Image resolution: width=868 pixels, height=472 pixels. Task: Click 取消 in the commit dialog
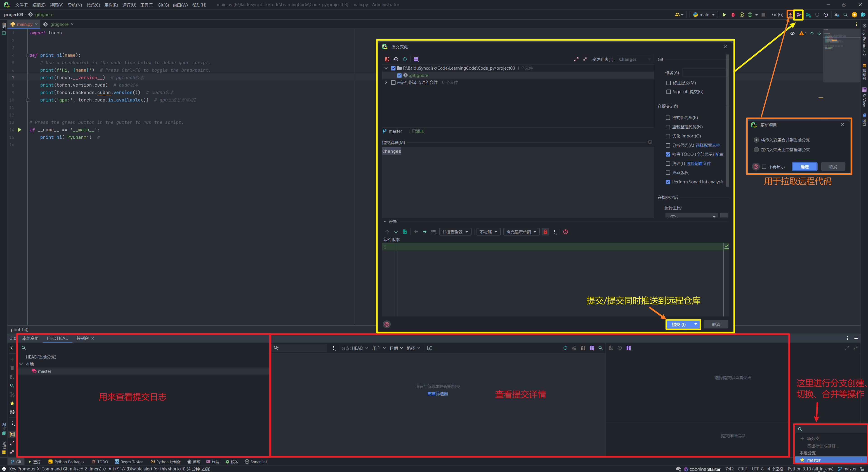pos(716,324)
